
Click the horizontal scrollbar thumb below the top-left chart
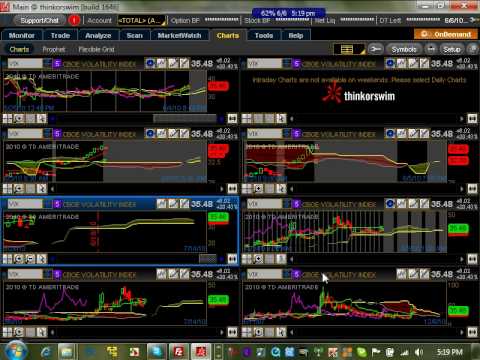pyautogui.click(x=185, y=118)
